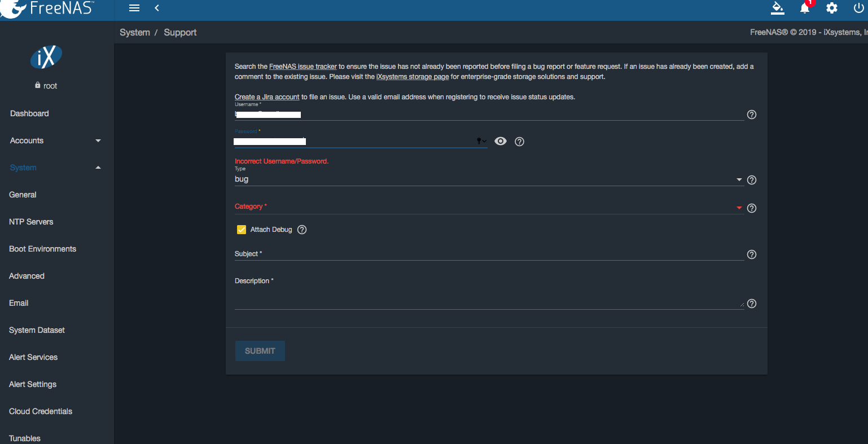The image size is (868, 444).
Task: Open settings gear in top bar
Action: coord(832,8)
